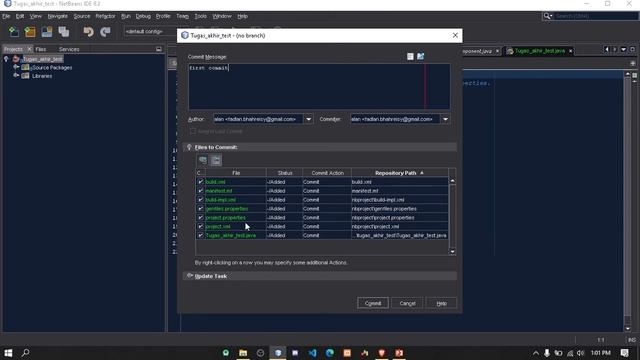This screenshot has height=360, width=640.
Task: Click the Commit button
Action: tap(373, 303)
